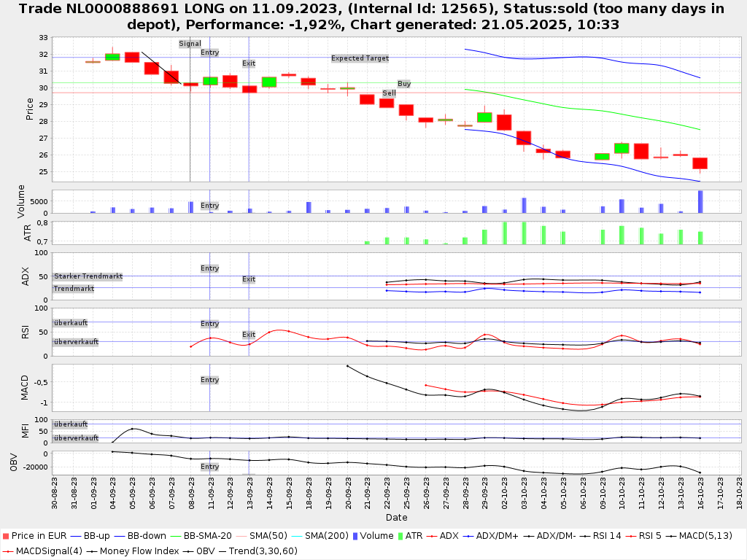This screenshot has width=747, height=560.
Task: Click the blue Volume legend square
Action: click(x=355, y=536)
